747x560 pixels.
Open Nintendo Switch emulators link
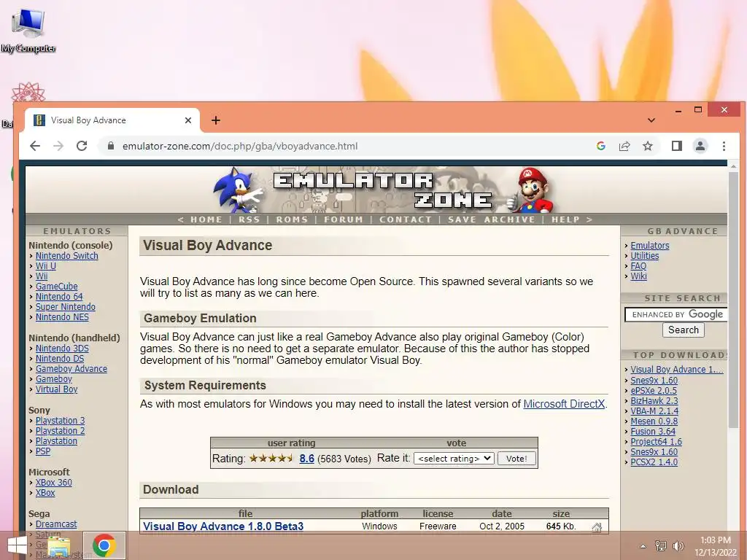pos(66,256)
